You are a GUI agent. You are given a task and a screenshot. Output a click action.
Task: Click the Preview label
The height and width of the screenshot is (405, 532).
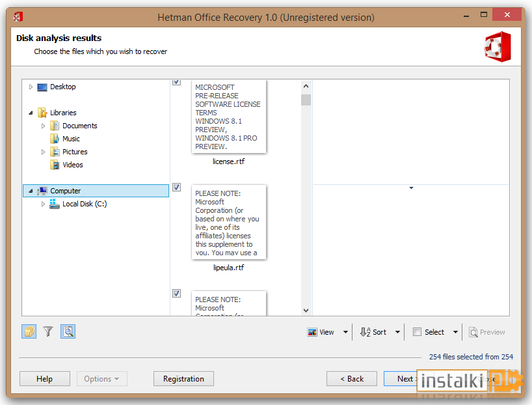click(x=492, y=332)
